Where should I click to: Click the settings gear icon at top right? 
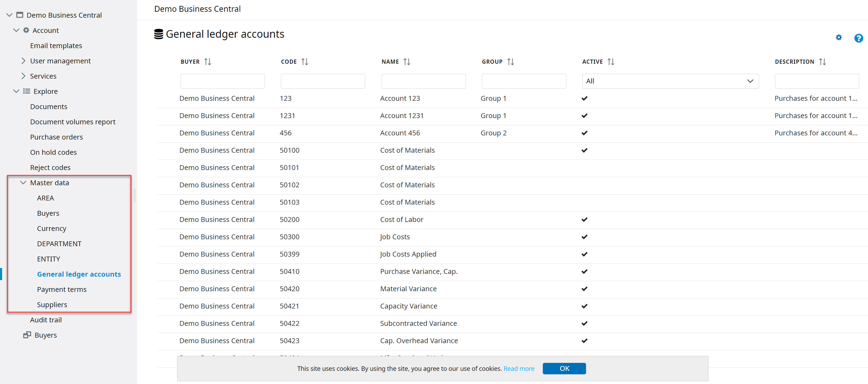[839, 37]
